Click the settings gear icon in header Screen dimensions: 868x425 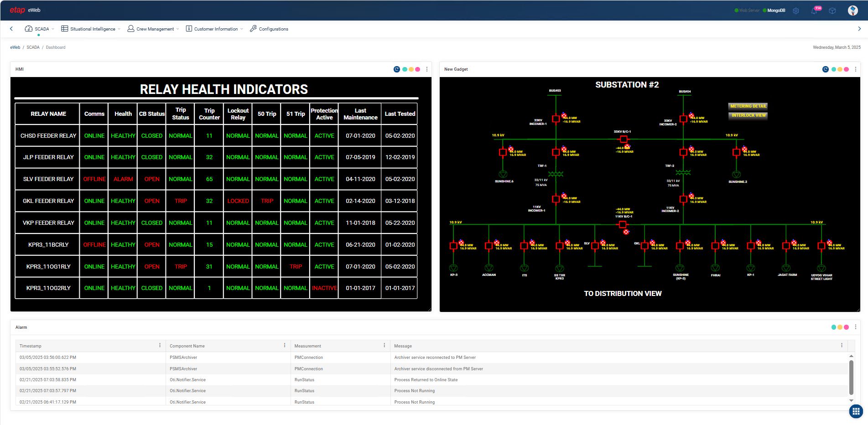click(796, 10)
